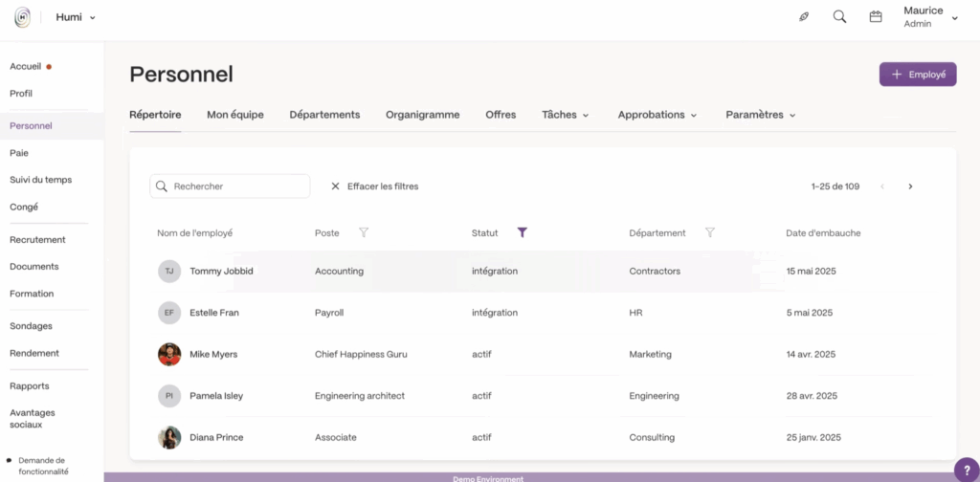Switch to the Organigramme tab
The height and width of the screenshot is (482, 980).
(422, 115)
